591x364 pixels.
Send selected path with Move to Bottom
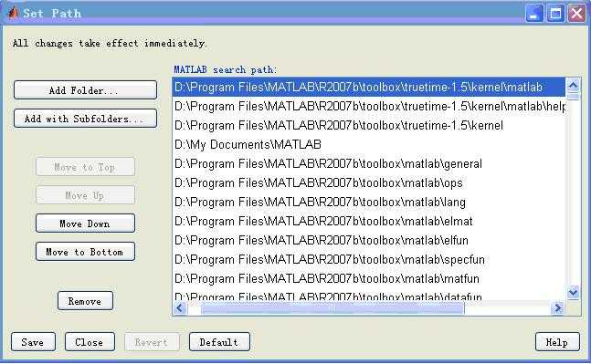click(x=85, y=252)
